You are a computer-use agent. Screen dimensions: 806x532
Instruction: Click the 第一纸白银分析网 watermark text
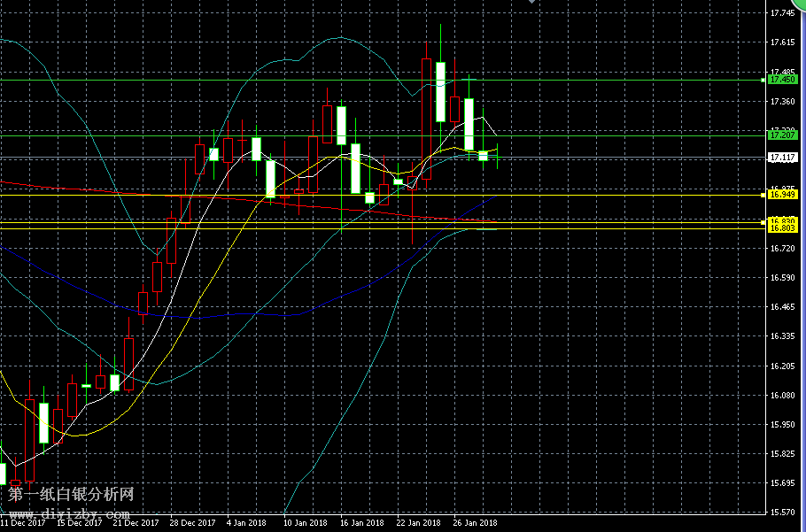coord(70,494)
